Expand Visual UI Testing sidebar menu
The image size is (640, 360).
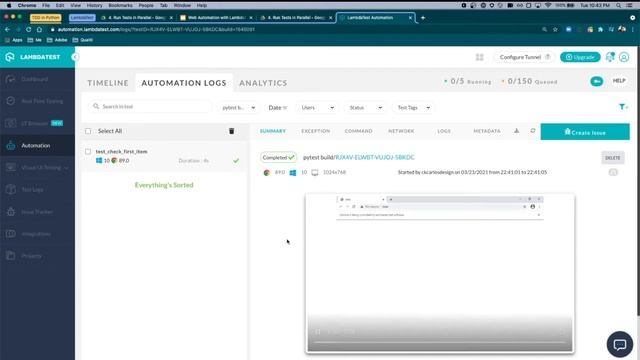[x=37, y=167]
